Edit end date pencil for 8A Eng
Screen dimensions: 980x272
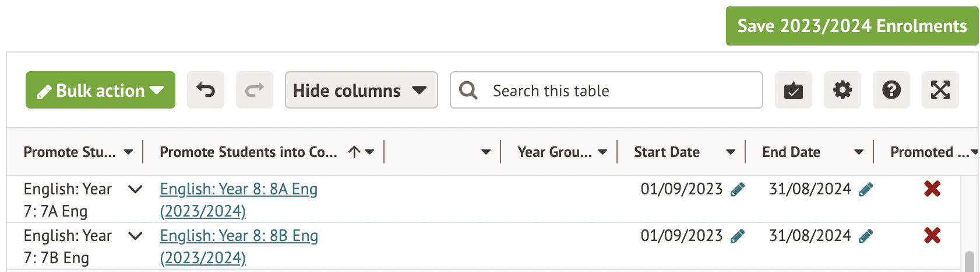pos(866,190)
